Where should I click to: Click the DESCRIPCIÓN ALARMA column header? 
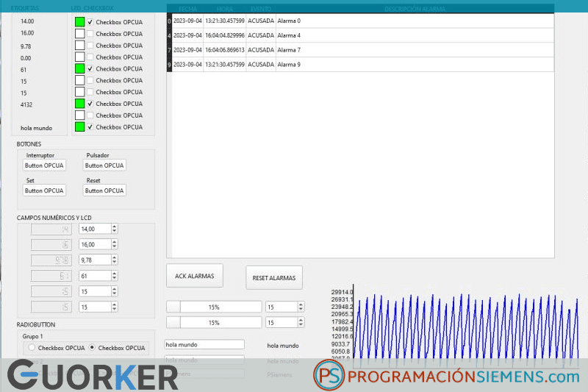click(415, 9)
